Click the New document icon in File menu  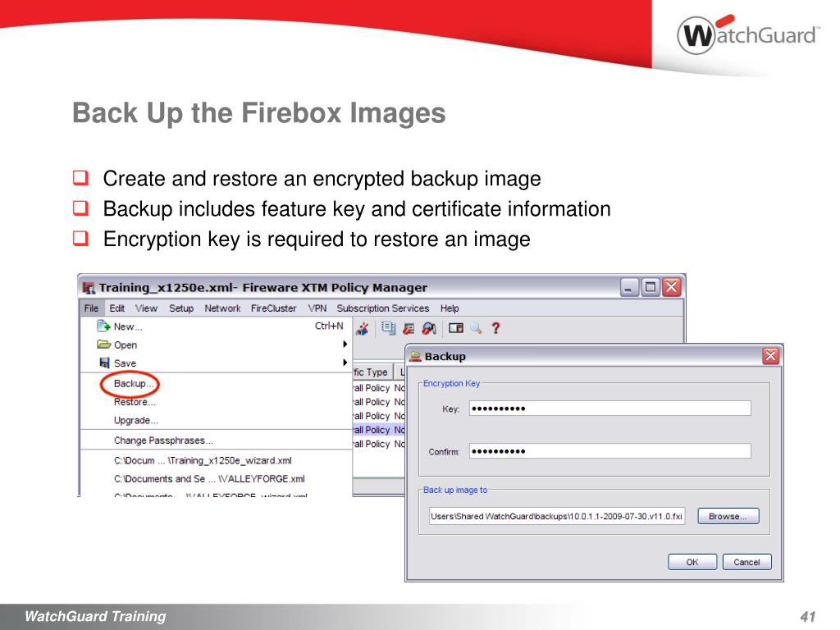103,326
